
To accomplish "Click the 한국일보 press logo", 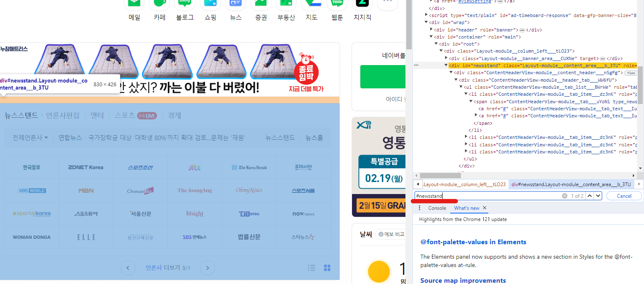I will pyautogui.click(x=32, y=167).
